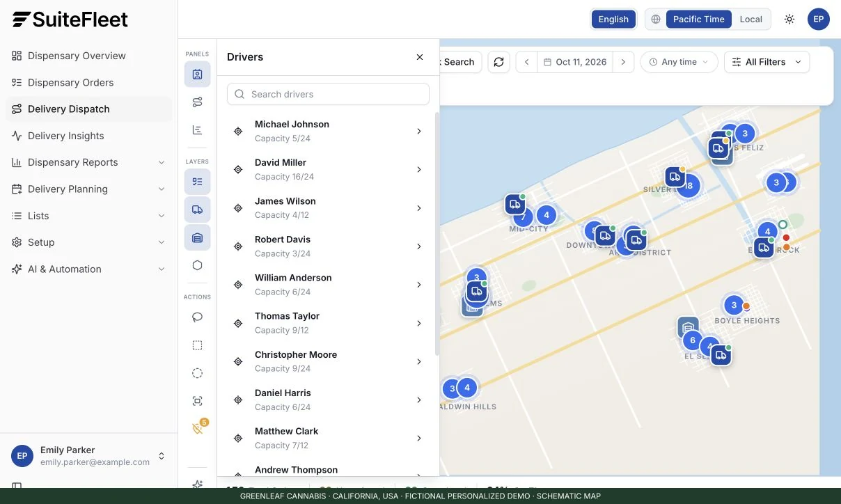This screenshot has height=504, width=841.
Task: Locate Thomas Taylor using the target icon
Action: [x=238, y=323]
